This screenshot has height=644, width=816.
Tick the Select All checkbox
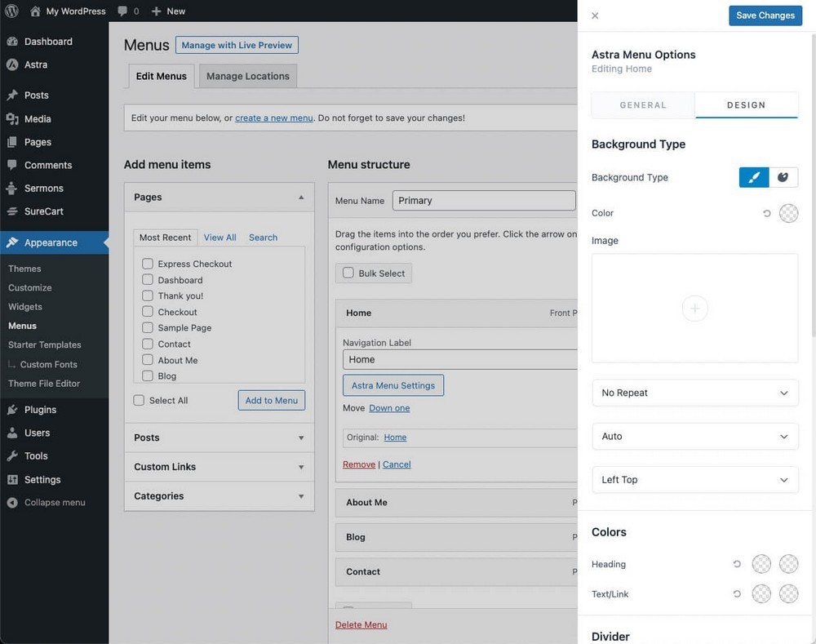pyautogui.click(x=139, y=400)
